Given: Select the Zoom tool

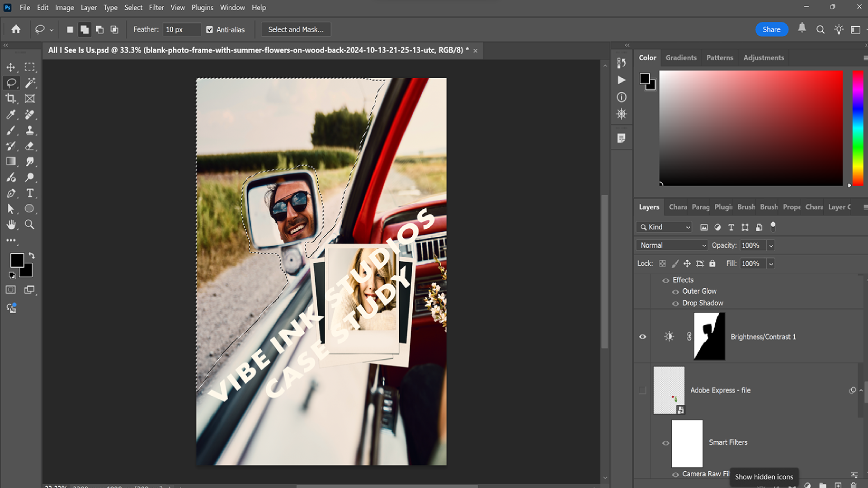Looking at the screenshot, I should (x=30, y=225).
